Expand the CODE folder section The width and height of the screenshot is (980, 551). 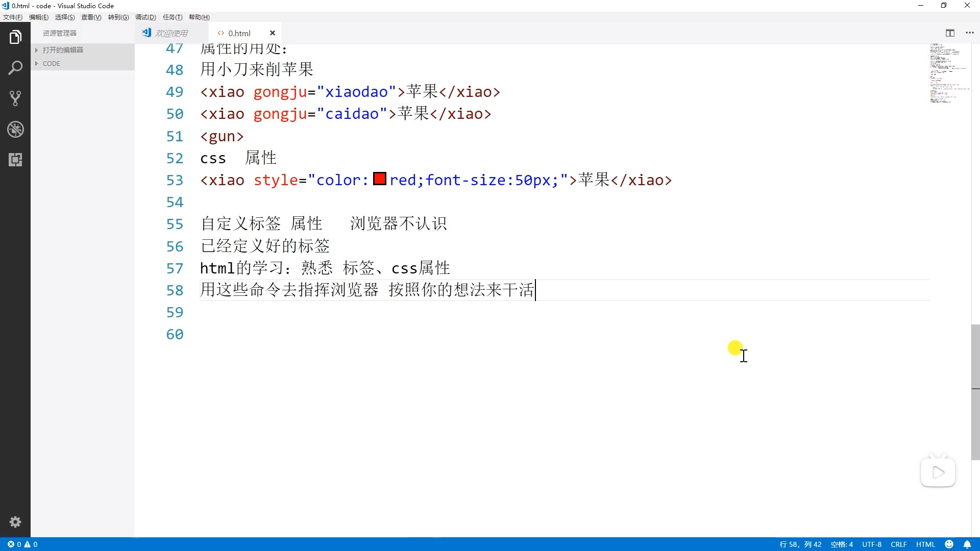click(x=51, y=64)
